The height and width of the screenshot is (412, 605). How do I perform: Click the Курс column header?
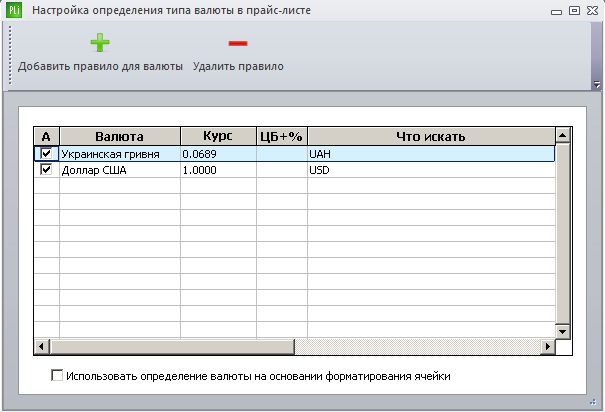tap(218, 136)
